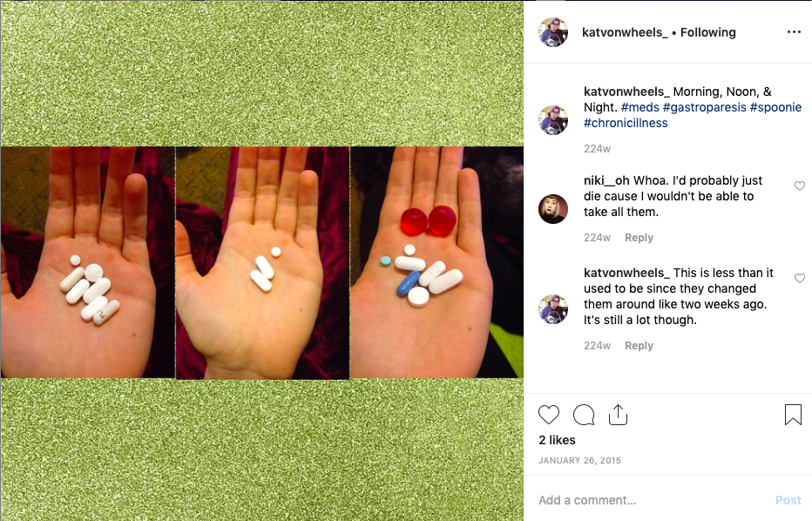Open the #gastroparesis hashtag
The image size is (812, 521).
coord(704,107)
